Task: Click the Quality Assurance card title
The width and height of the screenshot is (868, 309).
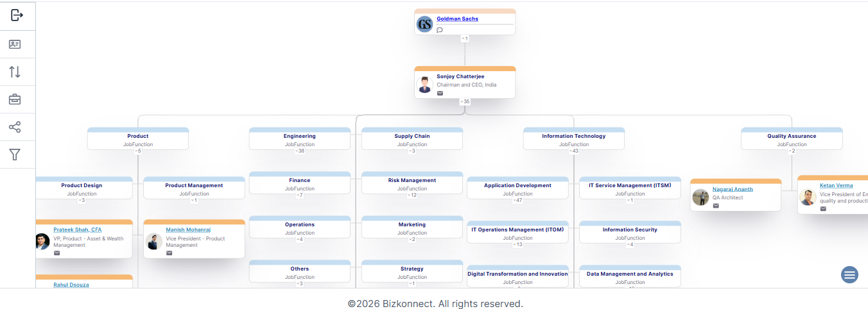Action: click(x=792, y=136)
